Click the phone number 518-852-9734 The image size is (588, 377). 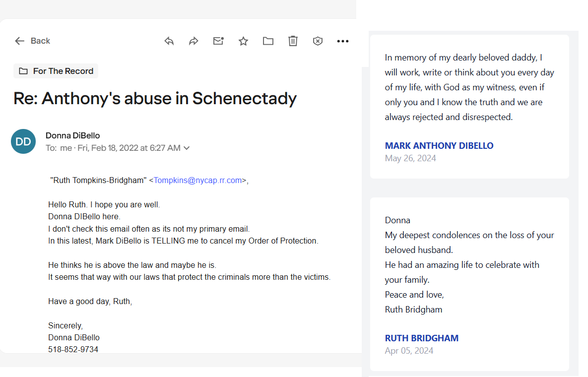pyautogui.click(x=73, y=349)
